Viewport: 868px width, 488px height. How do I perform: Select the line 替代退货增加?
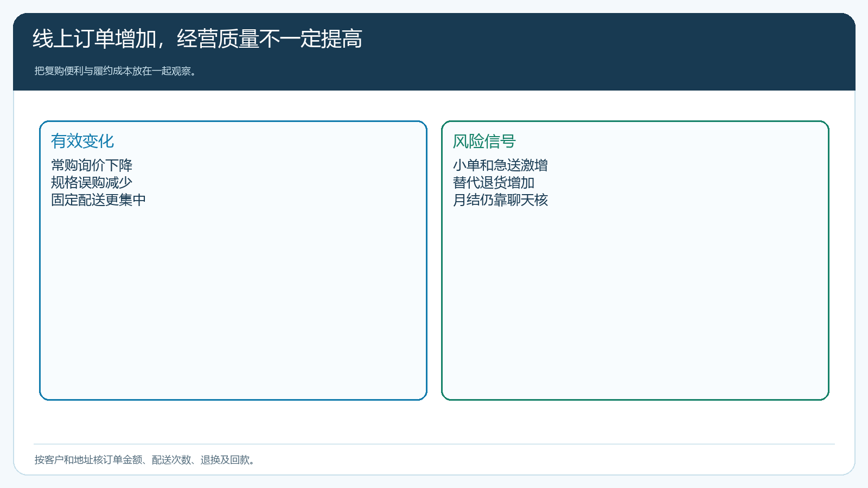pyautogui.click(x=494, y=183)
